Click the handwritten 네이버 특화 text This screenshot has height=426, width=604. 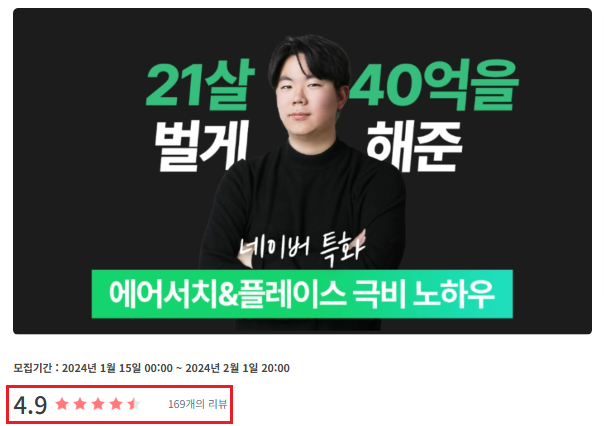coord(302,247)
